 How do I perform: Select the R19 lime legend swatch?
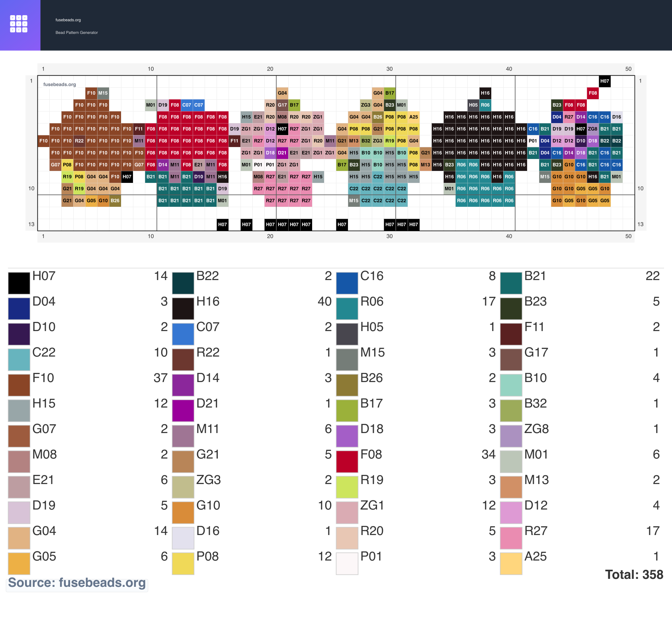[x=347, y=487]
